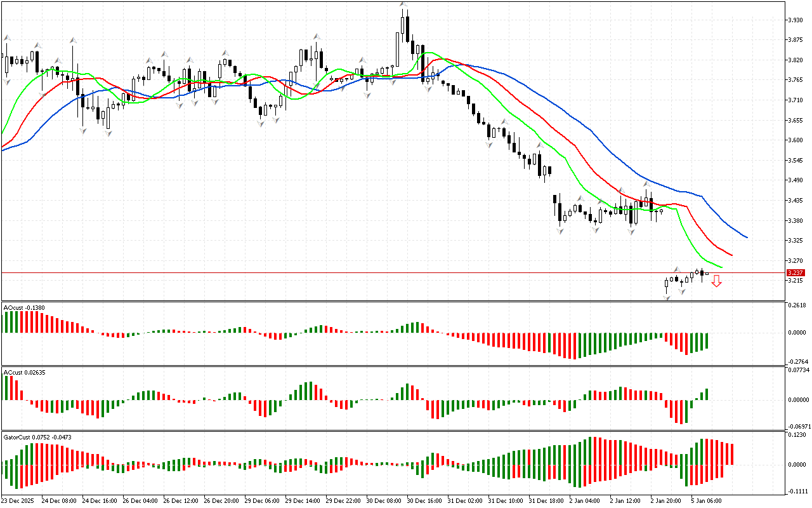This screenshot has height=508, width=812.
Task: Click the AOcust indicator label
Action: pos(23,308)
